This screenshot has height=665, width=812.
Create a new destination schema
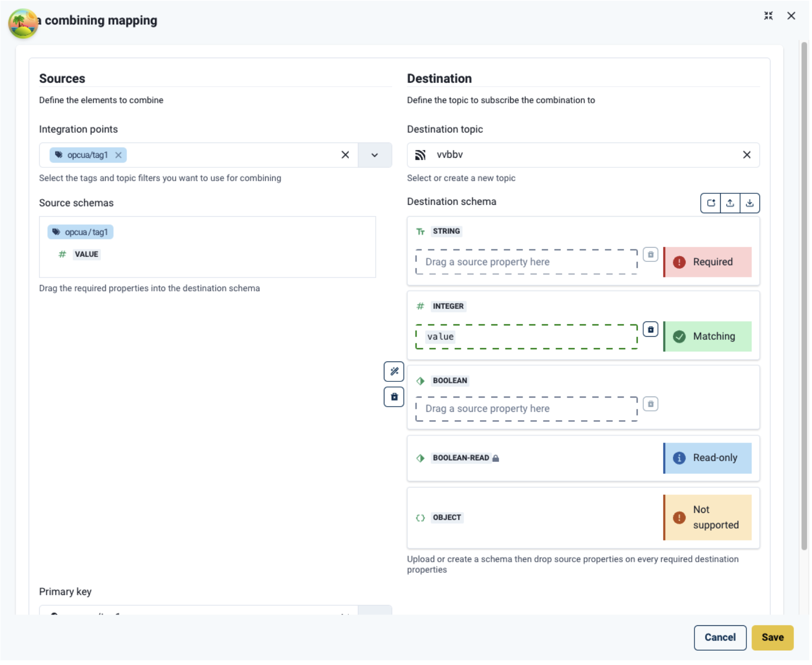710,202
